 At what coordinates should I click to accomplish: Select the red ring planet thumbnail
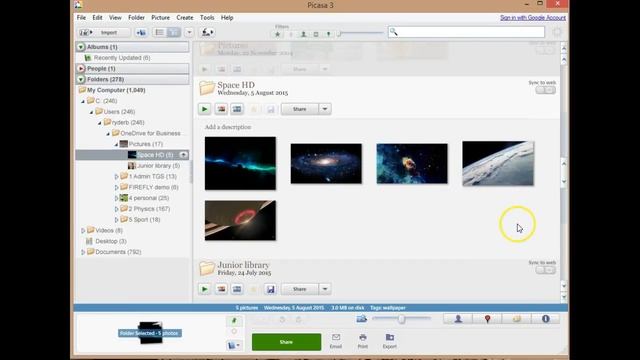point(240,220)
